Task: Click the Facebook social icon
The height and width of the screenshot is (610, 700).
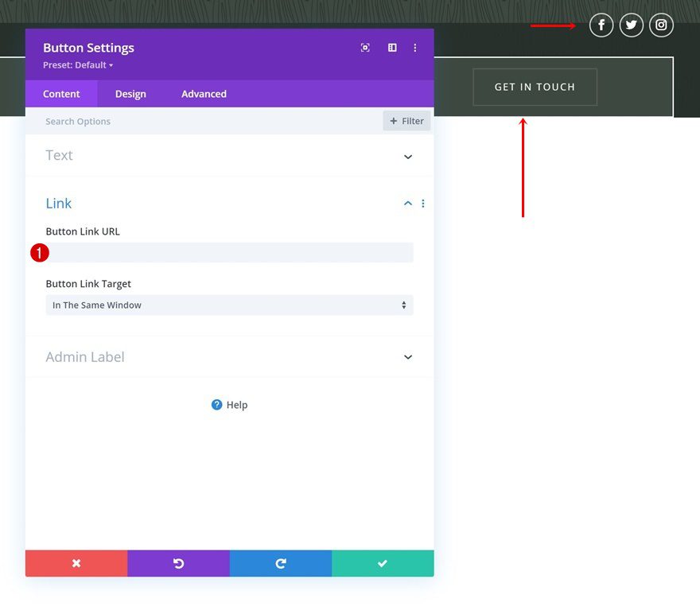Action: (601, 25)
